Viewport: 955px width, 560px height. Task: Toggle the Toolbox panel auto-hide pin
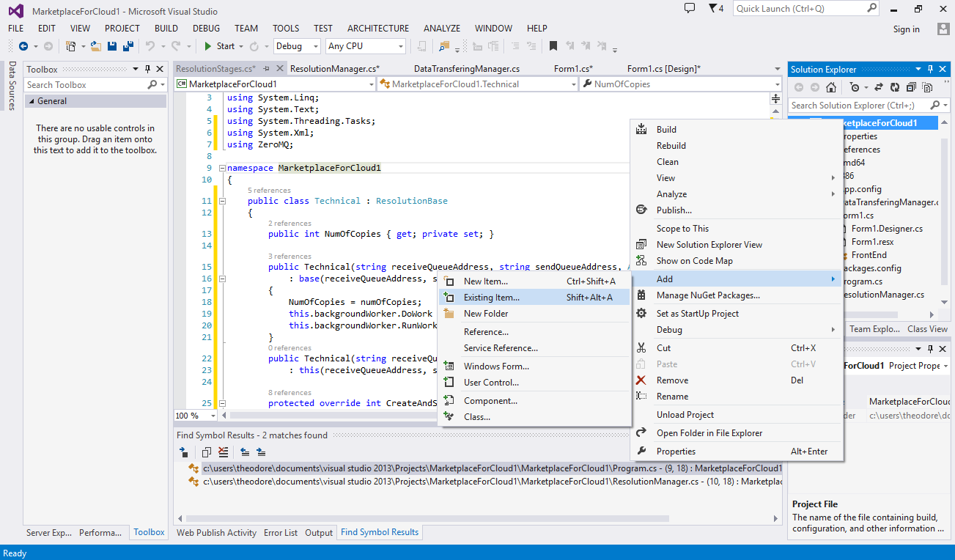coord(147,69)
